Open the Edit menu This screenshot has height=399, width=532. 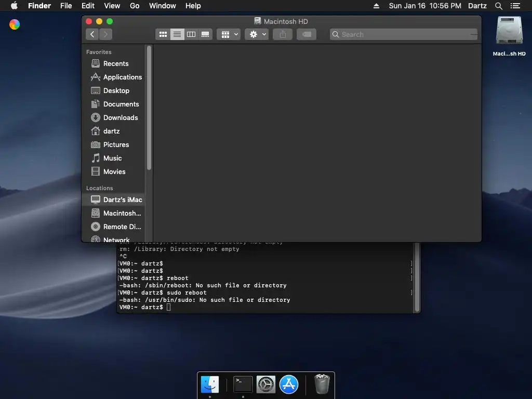tap(88, 6)
